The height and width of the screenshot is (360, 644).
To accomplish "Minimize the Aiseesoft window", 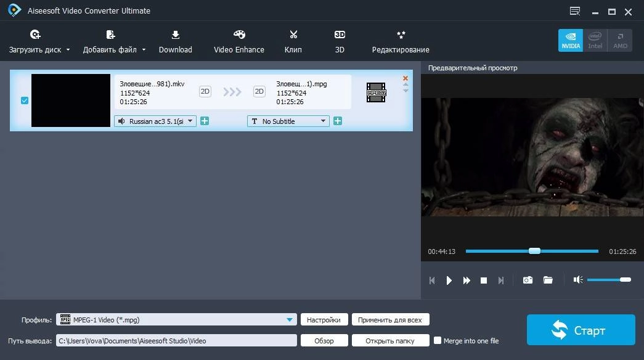I will [x=595, y=12].
